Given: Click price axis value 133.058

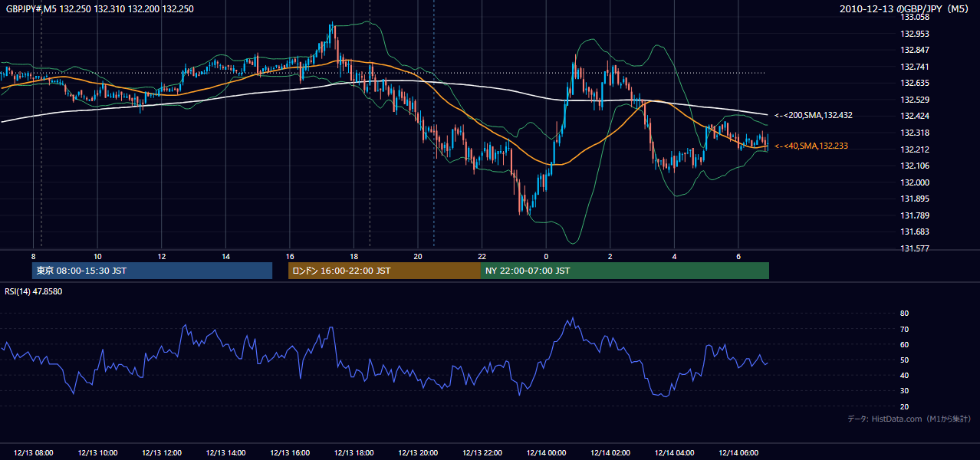Looking at the screenshot, I should click(x=915, y=17).
